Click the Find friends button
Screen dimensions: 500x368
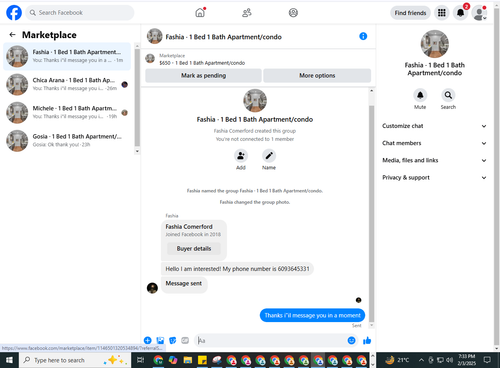pos(410,13)
